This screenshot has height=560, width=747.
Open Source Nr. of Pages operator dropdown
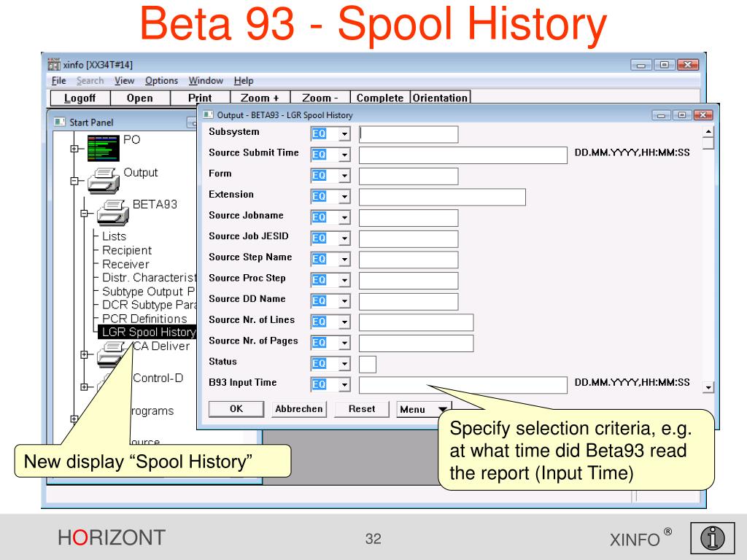tap(344, 343)
